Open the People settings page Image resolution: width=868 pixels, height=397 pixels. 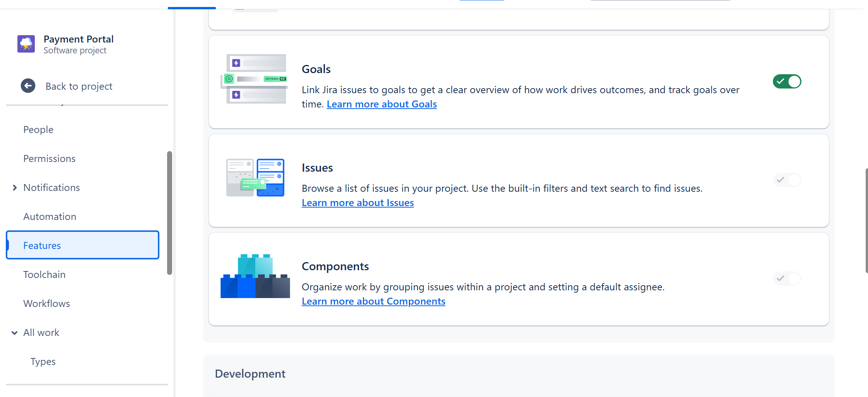(x=38, y=129)
